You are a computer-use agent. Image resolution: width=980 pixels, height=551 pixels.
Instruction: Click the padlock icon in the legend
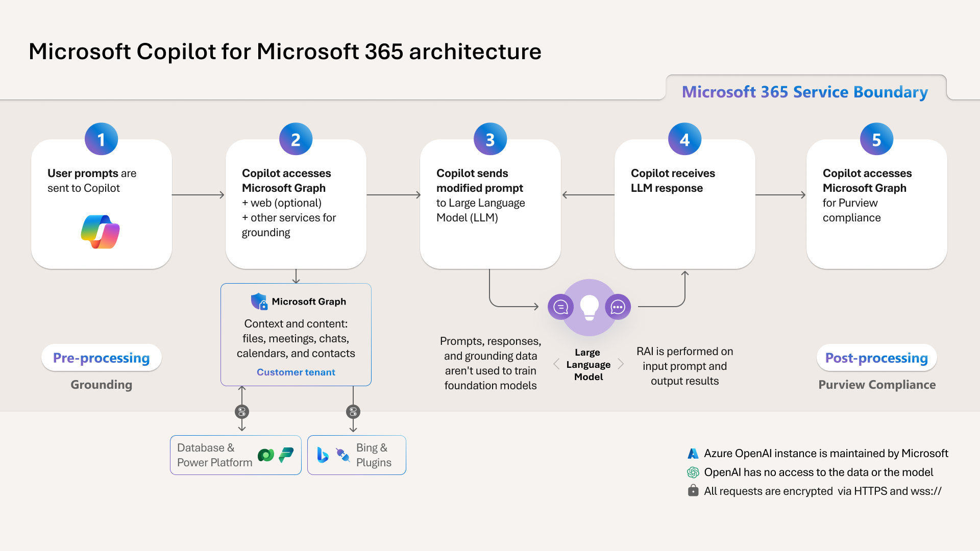click(693, 491)
